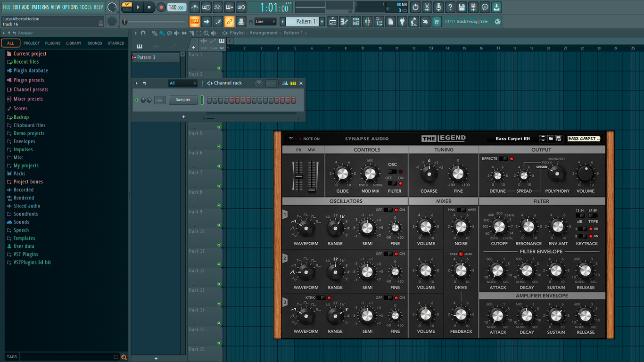
Task: Open the graph editor in Channel rack
Action: [x=285, y=83]
